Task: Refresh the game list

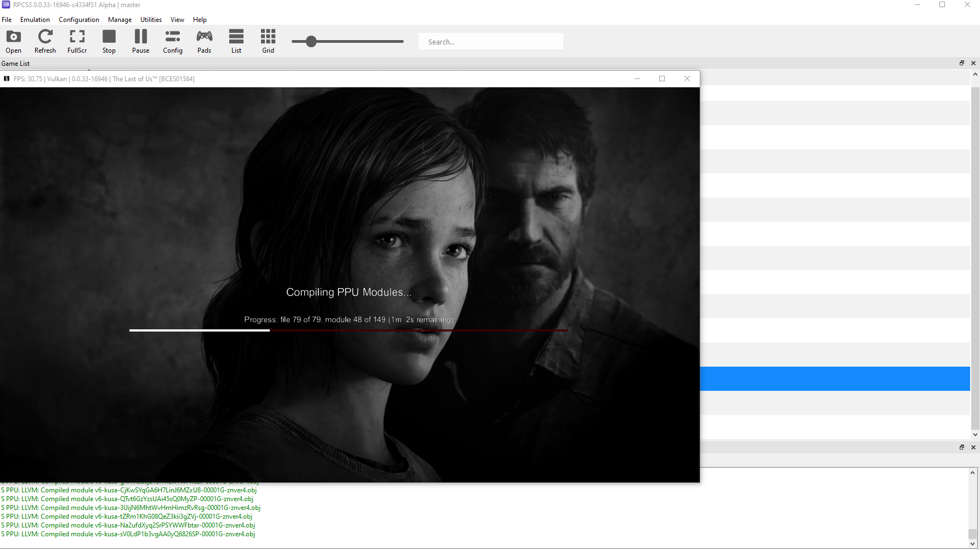Action: click(x=45, y=41)
